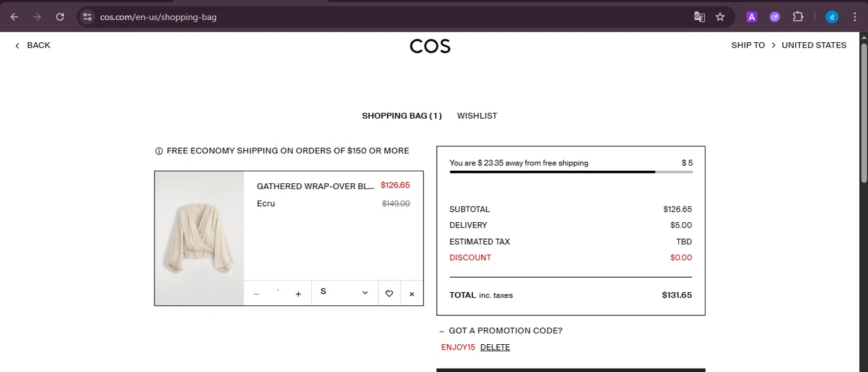The width and height of the screenshot is (868, 372).
Task: Increase quantity with plus button
Action: click(x=299, y=294)
